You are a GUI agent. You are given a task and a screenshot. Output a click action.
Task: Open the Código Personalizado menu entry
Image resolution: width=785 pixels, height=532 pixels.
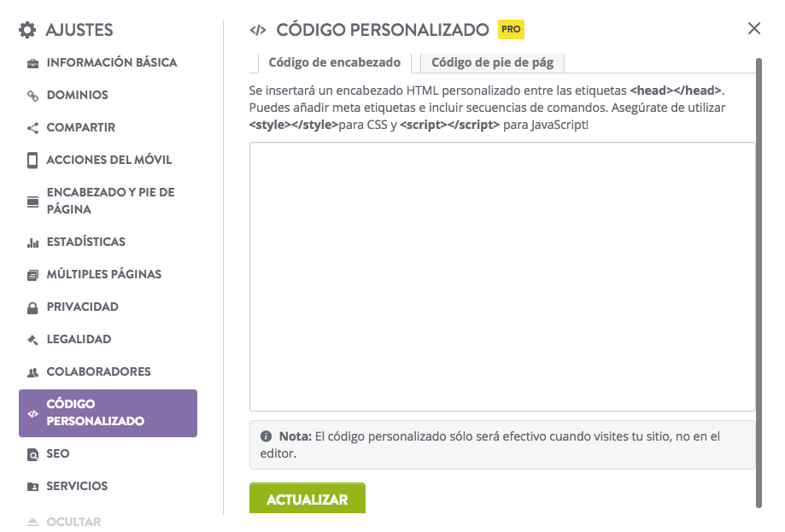point(108,413)
